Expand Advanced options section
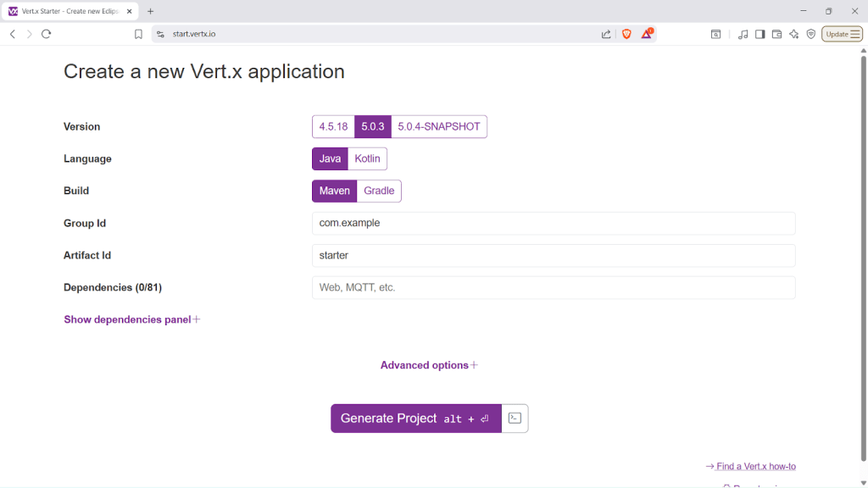The width and height of the screenshot is (868, 488). [x=429, y=365]
